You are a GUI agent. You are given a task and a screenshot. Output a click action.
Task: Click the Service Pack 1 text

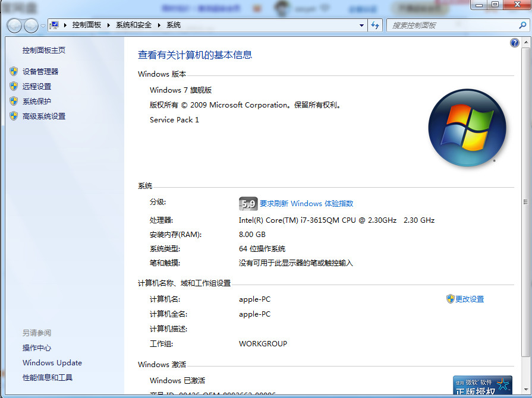pyautogui.click(x=174, y=119)
